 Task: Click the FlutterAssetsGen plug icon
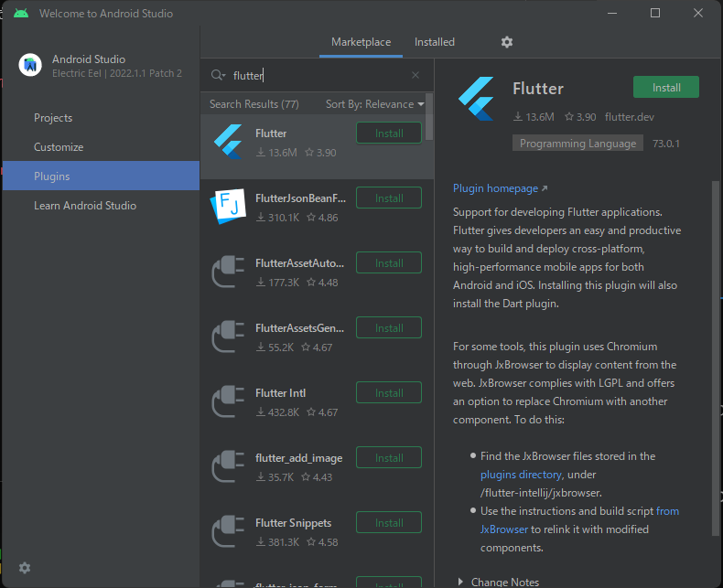click(228, 337)
